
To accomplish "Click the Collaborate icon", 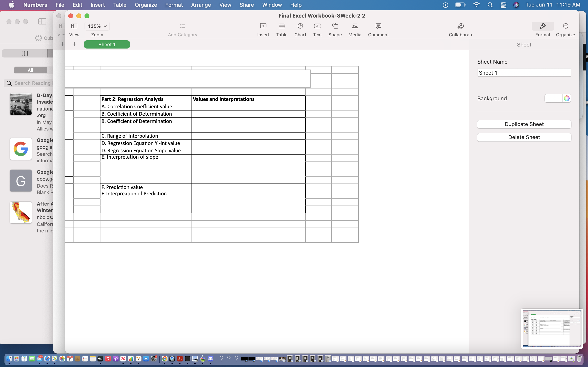I will [x=461, y=26].
